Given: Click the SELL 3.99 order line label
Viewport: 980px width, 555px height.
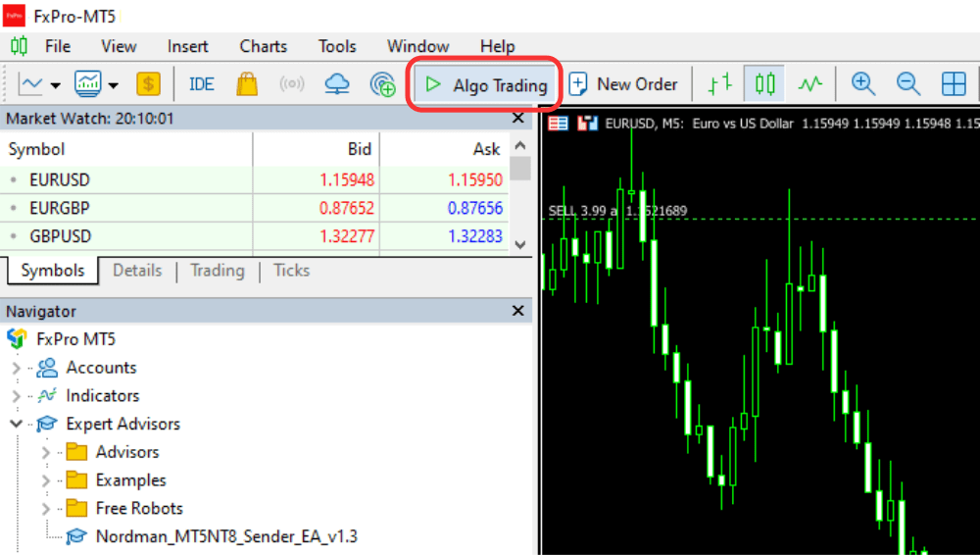Looking at the screenshot, I should click(x=617, y=211).
